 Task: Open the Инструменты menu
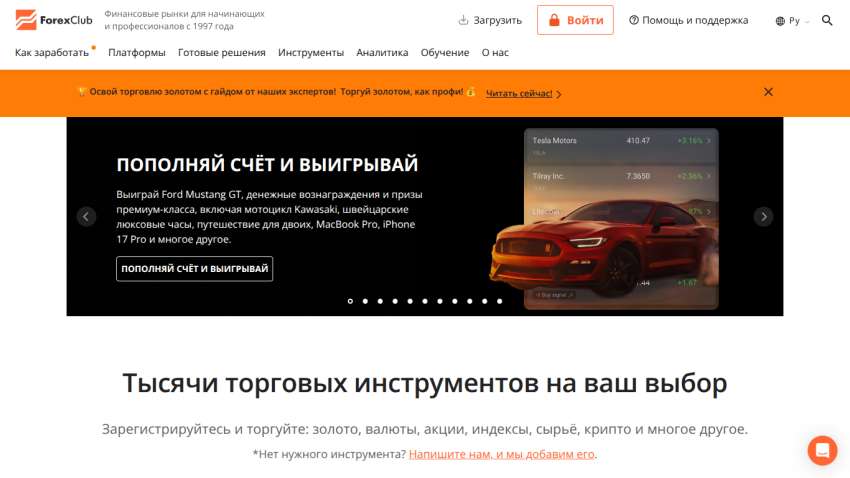click(x=311, y=53)
